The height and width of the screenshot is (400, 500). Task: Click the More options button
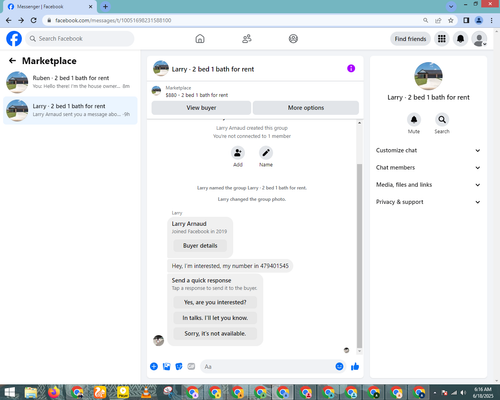point(306,108)
